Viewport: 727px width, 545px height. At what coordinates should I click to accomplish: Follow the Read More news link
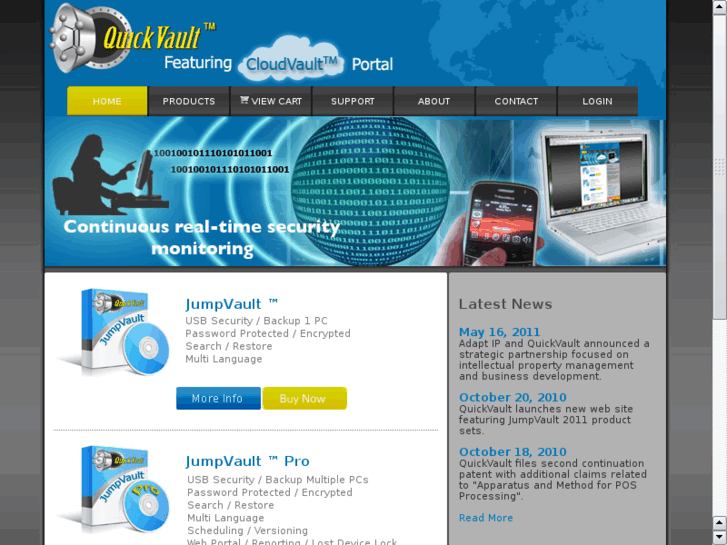pos(486,518)
